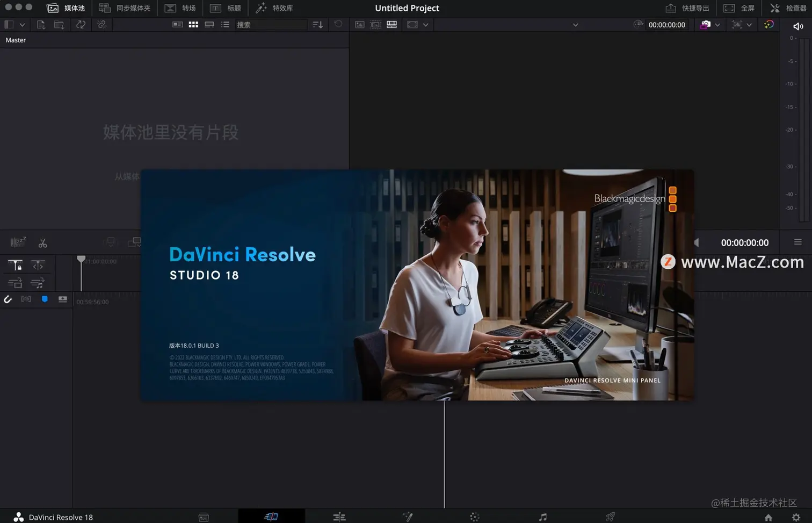Click the 全屏 full screen button
812x523 pixels.
pyautogui.click(x=739, y=8)
